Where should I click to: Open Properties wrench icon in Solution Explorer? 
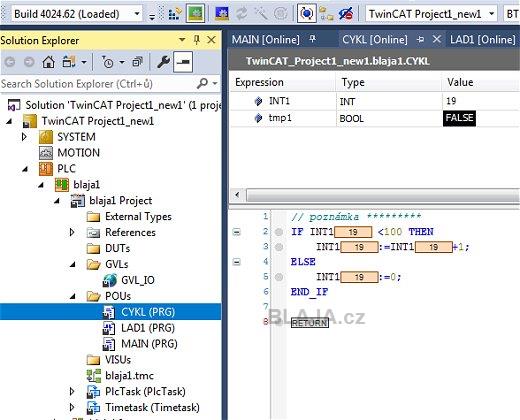[x=163, y=62]
